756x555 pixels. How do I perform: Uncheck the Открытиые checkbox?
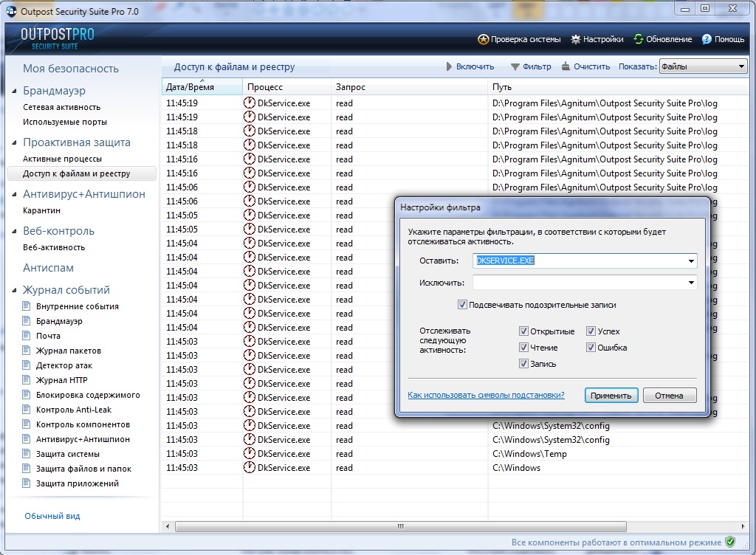click(x=523, y=331)
